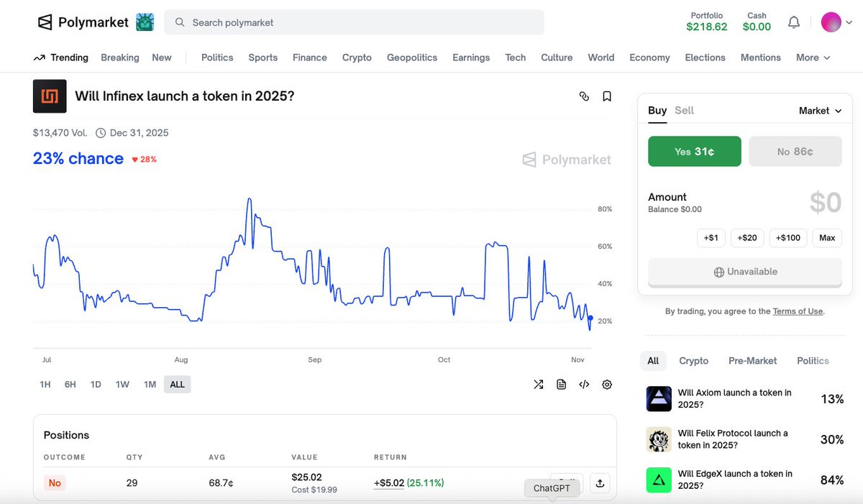
Task: Select the 1D chart range
Action: click(96, 385)
